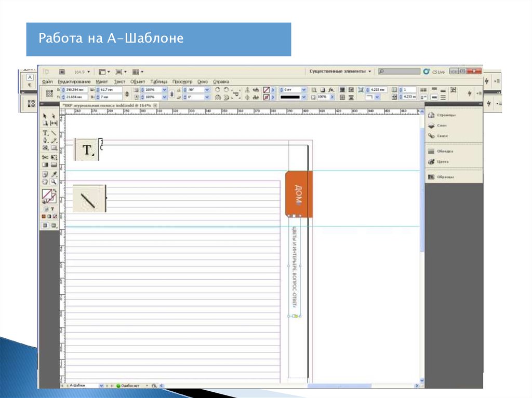This screenshot has height=398, width=532.
Task: Toggle constrain proportions chain for scaling
Action: (172, 93)
